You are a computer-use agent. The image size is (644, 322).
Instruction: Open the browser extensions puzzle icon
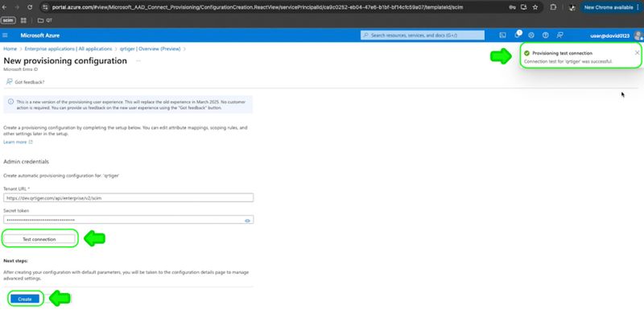point(553,7)
